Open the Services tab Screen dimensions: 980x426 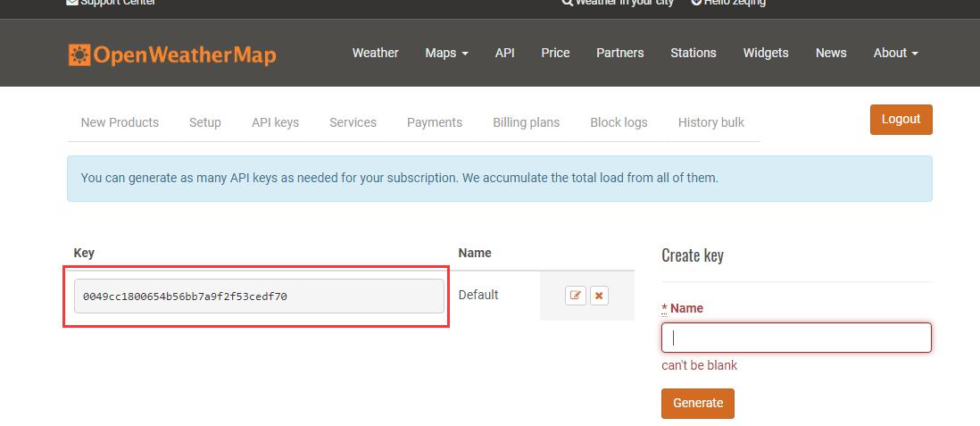(353, 122)
